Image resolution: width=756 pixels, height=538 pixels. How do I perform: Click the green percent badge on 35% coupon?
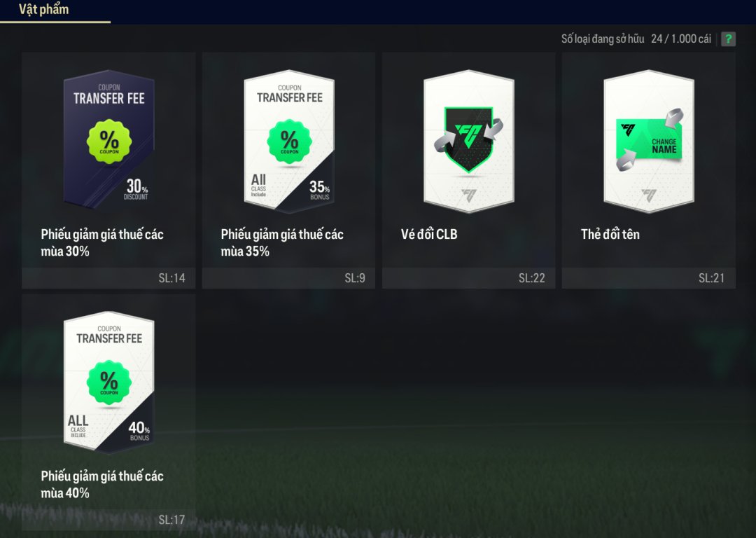point(289,142)
